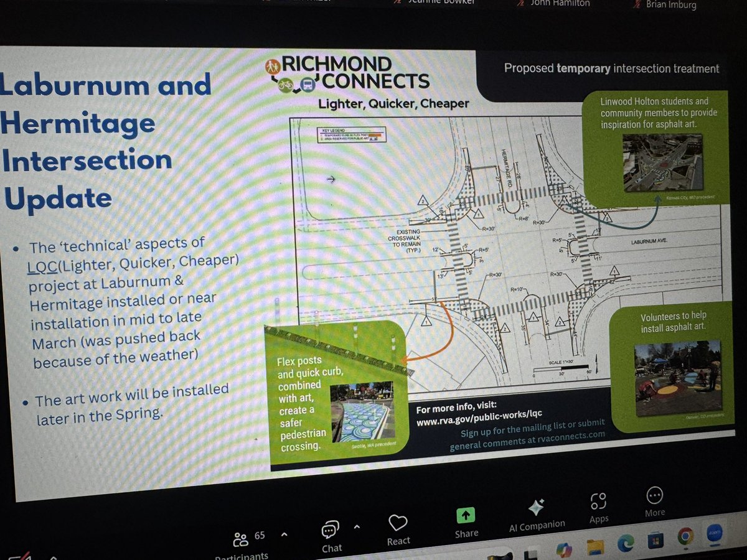The width and height of the screenshot is (747, 560).
Task: Click the 'Laburnum and Hermitage Intersection Update' heading
Action: coord(105,141)
